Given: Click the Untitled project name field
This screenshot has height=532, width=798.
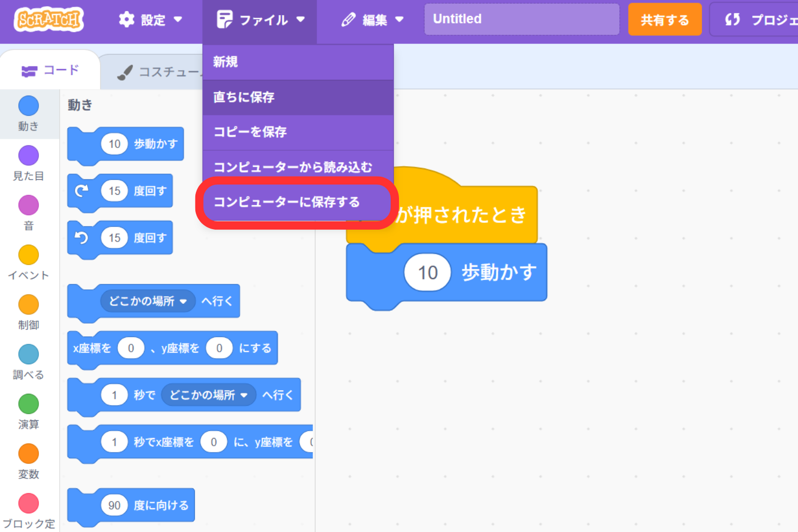Looking at the screenshot, I should [x=521, y=19].
